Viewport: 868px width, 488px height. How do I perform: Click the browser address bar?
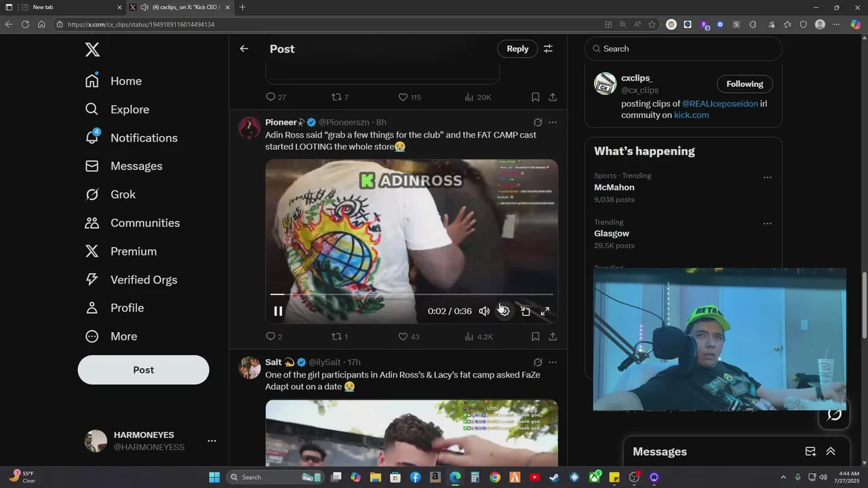(325, 24)
